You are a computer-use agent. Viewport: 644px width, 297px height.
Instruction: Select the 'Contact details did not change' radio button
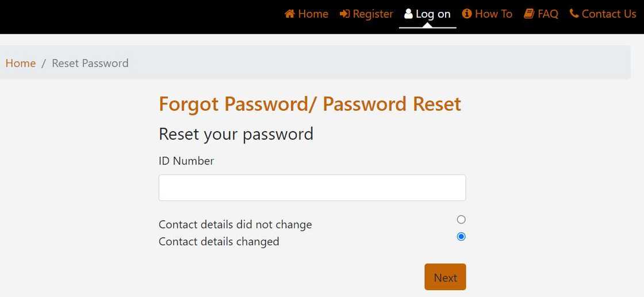[x=461, y=219]
